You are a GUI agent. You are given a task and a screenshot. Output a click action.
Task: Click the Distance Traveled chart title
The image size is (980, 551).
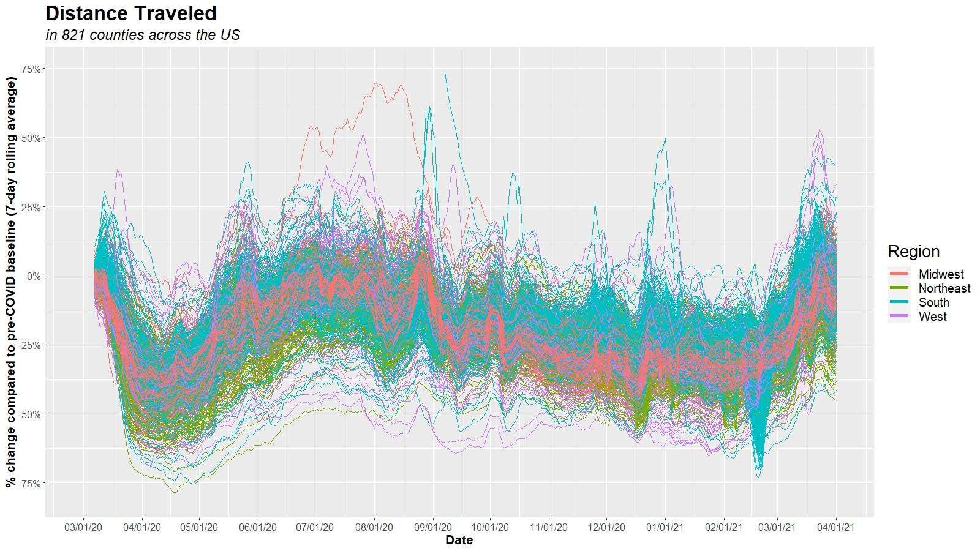click(131, 13)
